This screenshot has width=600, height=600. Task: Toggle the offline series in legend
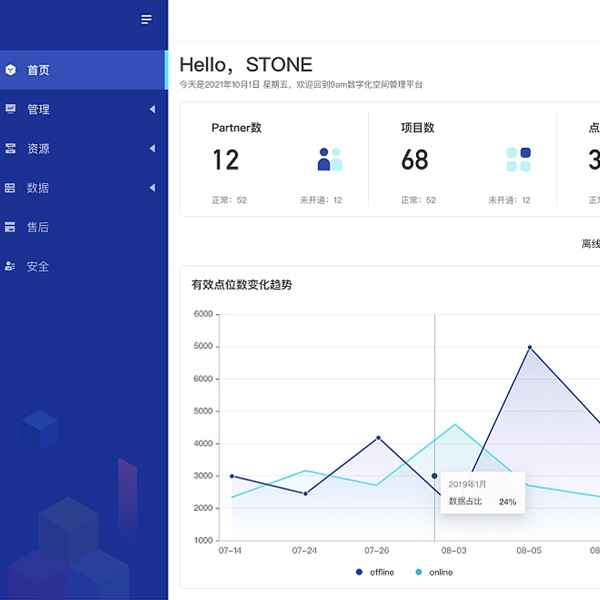(375, 572)
